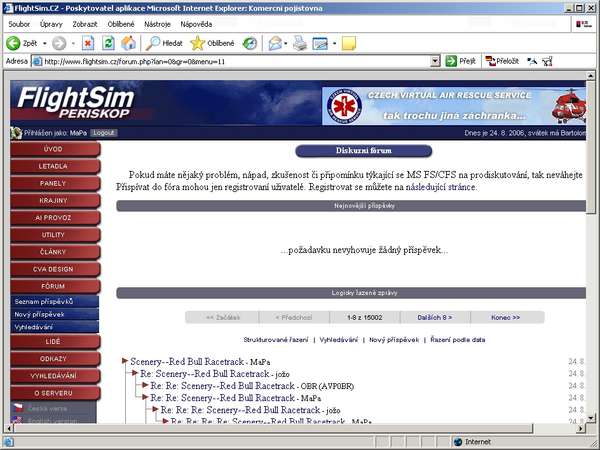Click Nový příspěvek link above thread list
600x450 pixels.
394,340
